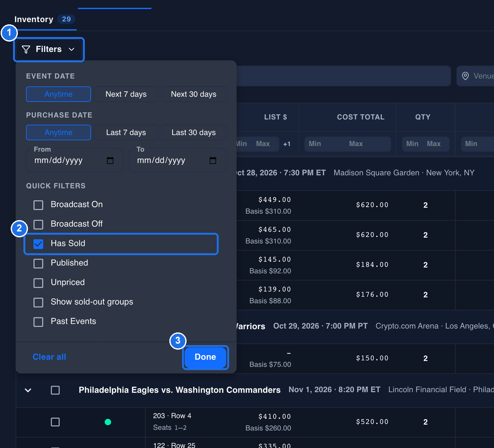Open the Filters dropdown
494x448 pixels.
point(49,49)
